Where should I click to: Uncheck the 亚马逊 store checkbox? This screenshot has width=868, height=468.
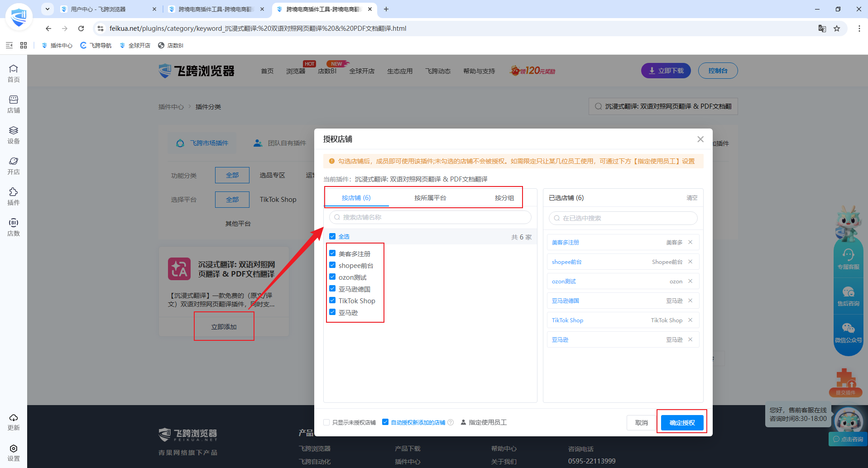(x=332, y=312)
